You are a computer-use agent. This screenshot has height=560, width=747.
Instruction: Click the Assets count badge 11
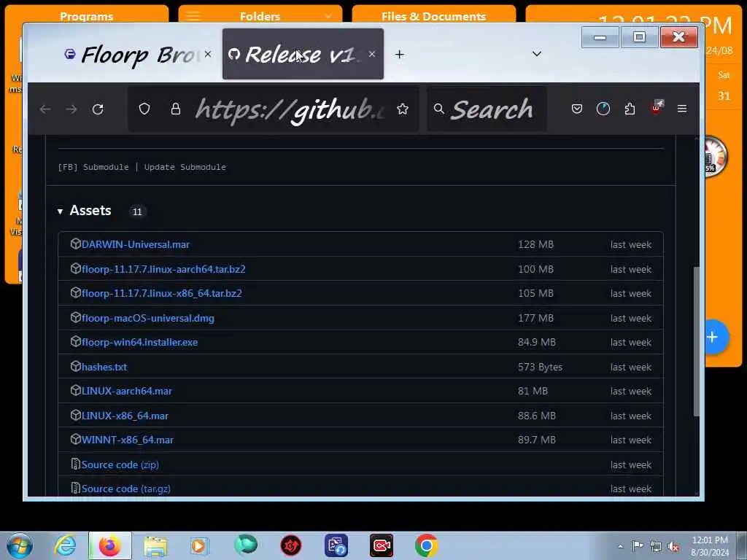click(x=137, y=212)
